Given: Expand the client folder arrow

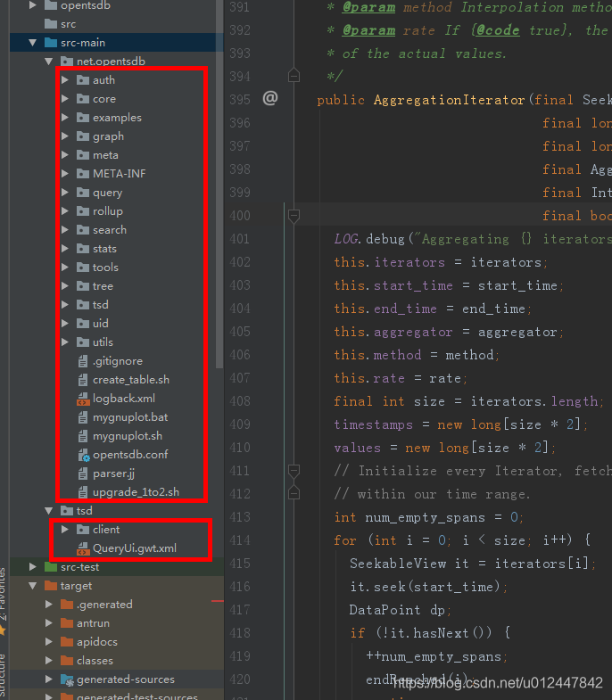Looking at the screenshot, I should 65,530.
